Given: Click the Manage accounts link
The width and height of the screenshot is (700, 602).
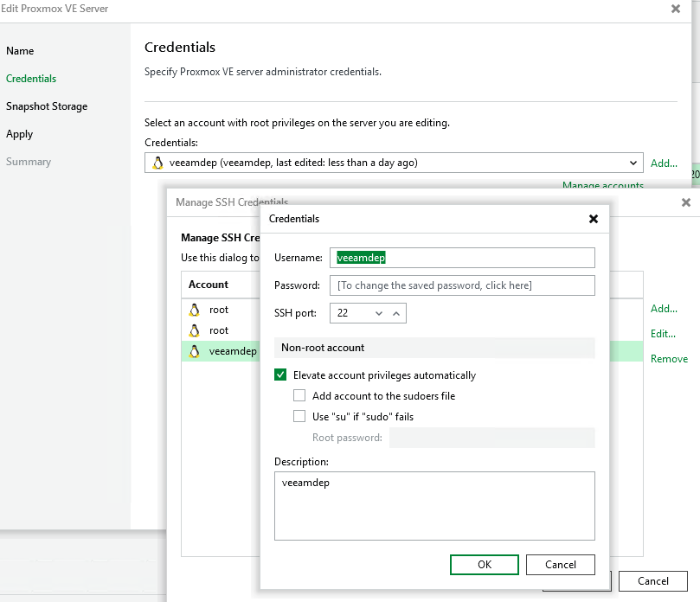Looking at the screenshot, I should click(x=603, y=185).
